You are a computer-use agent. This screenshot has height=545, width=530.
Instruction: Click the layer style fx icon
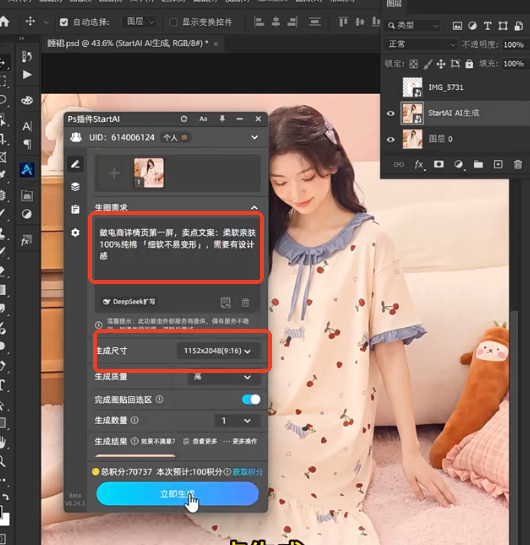pos(419,164)
